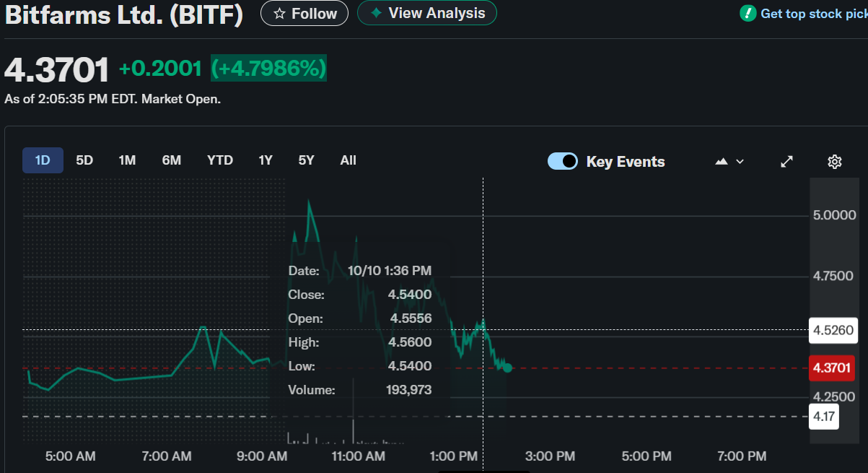This screenshot has height=473, width=868.
Task: Open chart type dropdown chevron
Action: (x=740, y=162)
